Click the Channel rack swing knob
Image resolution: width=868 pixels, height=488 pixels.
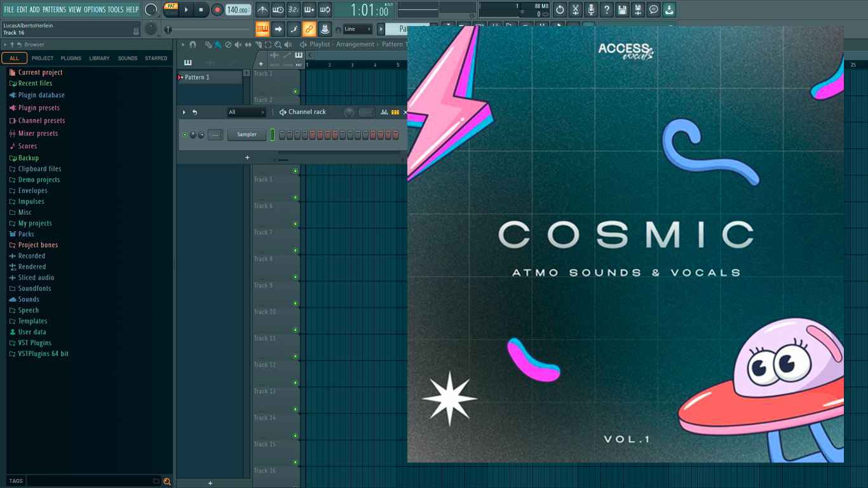(349, 112)
